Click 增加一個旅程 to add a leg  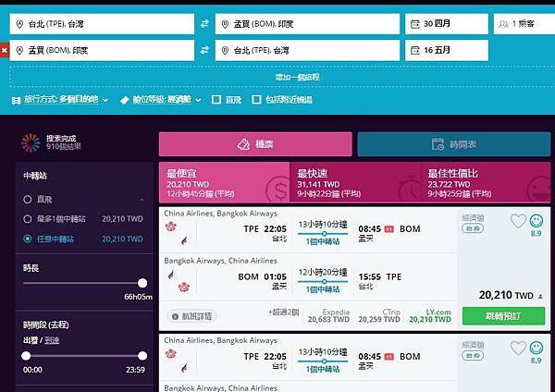click(x=297, y=77)
